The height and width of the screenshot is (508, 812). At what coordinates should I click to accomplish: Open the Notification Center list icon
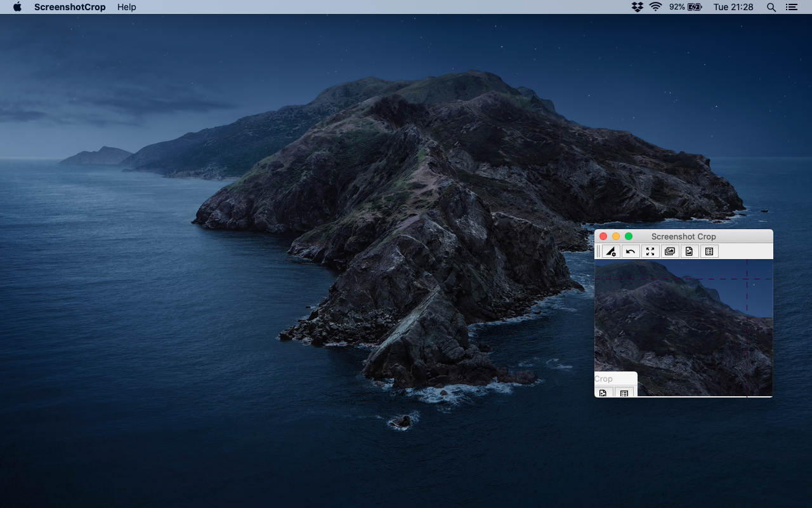point(791,7)
